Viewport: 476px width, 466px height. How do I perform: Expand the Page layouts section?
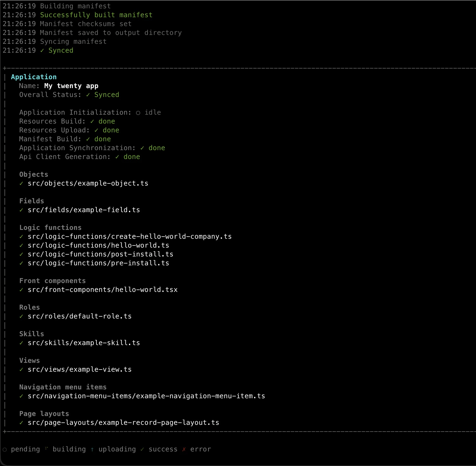(x=44, y=413)
